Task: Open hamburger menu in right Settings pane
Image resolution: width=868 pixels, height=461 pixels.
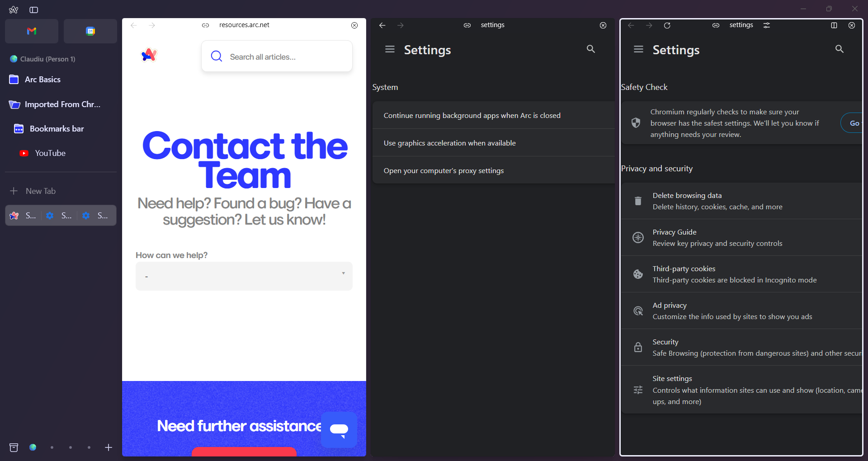Action: (638, 49)
